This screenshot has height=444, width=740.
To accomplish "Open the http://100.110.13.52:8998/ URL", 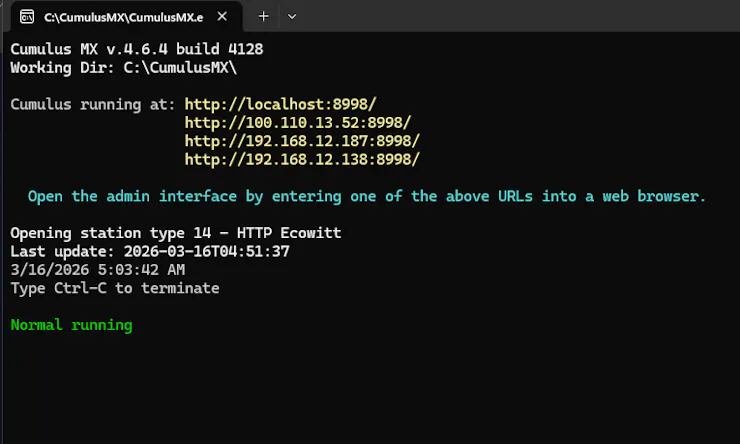I will (298, 123).
